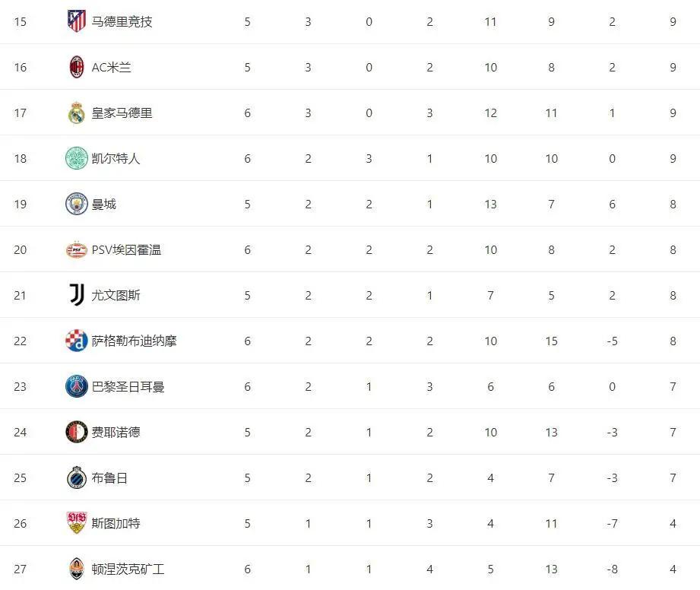Click the Atlético Madrid club crest
The height and width of the screenshot is (590, 700).
[x=76, y=21]
